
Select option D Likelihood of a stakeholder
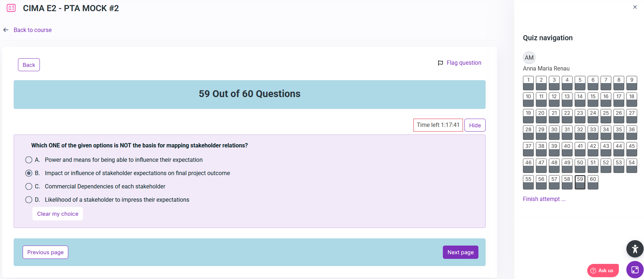[x=29, y=200]
